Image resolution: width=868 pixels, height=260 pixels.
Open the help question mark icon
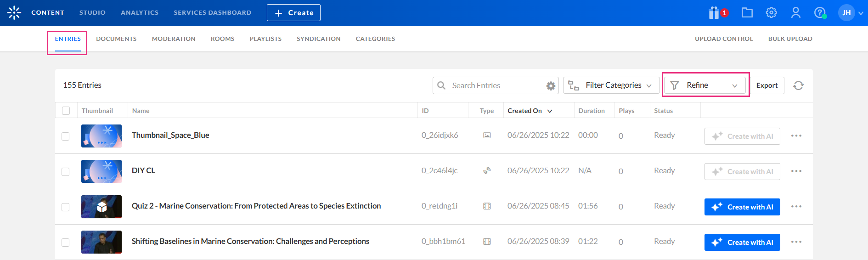820,13
